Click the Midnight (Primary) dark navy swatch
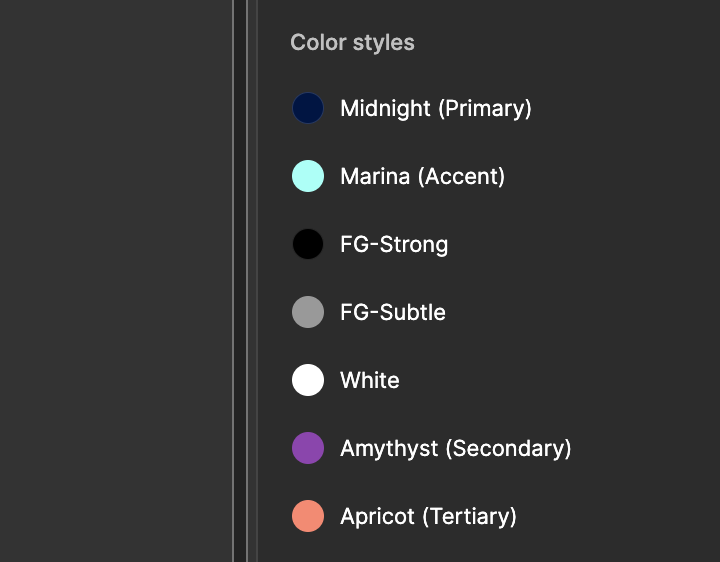The height and width of the screenshot is (562, 720). point(308,108)
